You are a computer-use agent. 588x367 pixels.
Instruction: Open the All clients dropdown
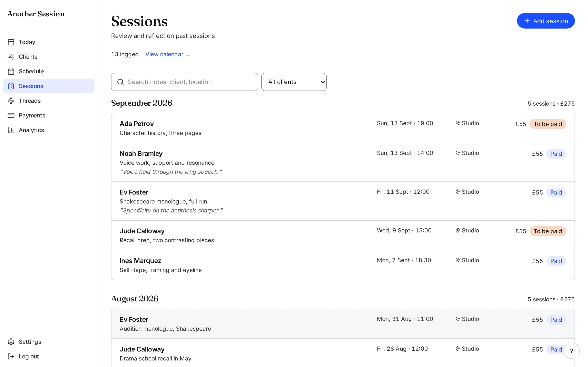pos(294,82)
